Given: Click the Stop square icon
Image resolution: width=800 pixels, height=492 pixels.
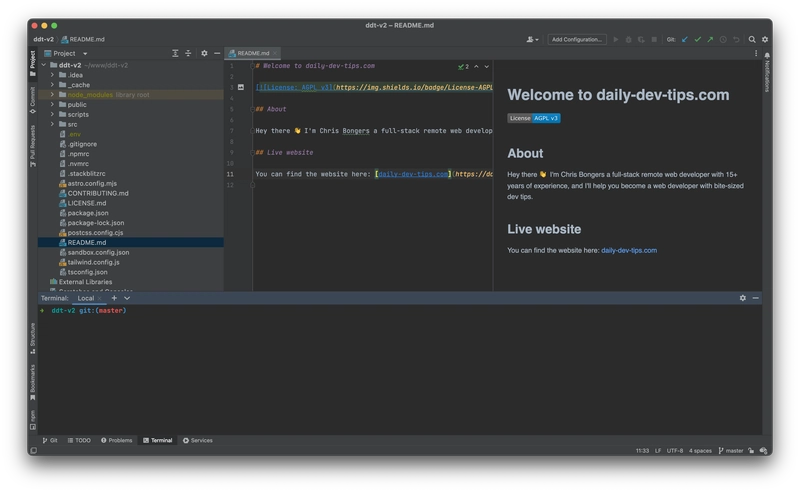Looking at the screenshot, I should point(654,39).
